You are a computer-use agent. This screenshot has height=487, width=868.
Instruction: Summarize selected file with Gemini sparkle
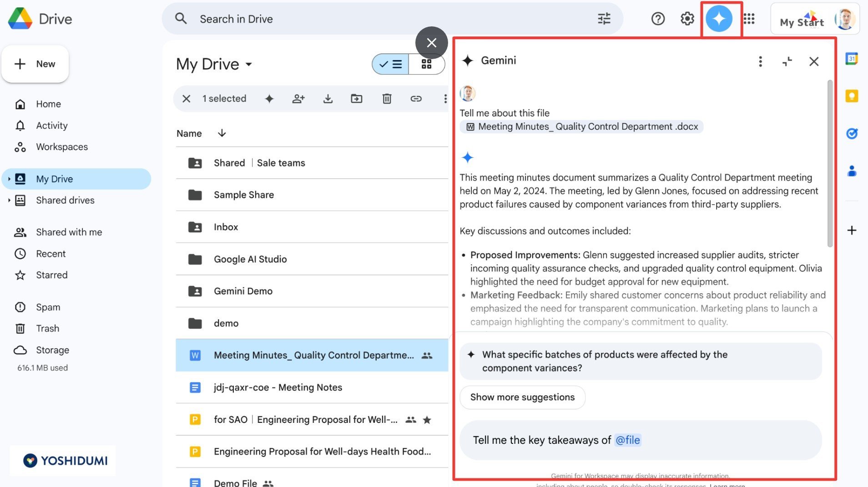[x=269, y=99]
